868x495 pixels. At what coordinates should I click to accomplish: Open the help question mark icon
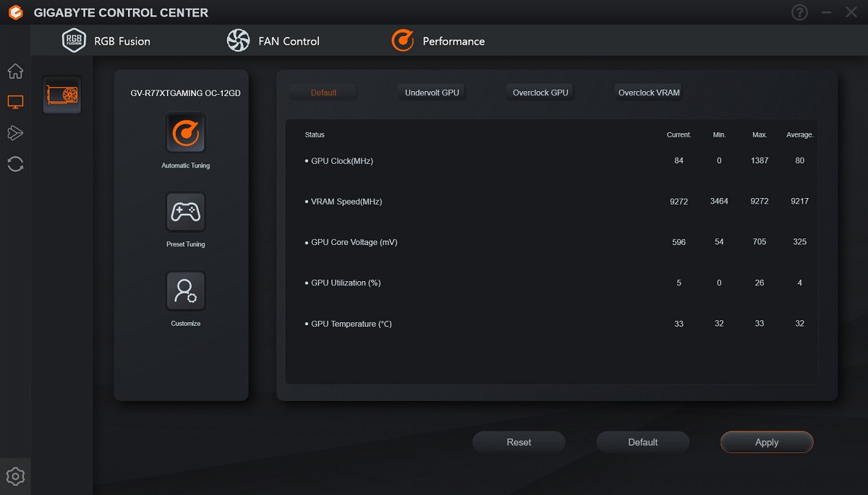(x=799, y=12)
